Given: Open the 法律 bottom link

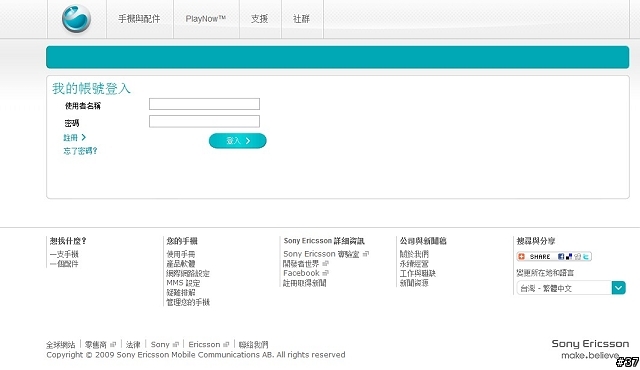Looking at the screenshot, I should click(133, 345).
